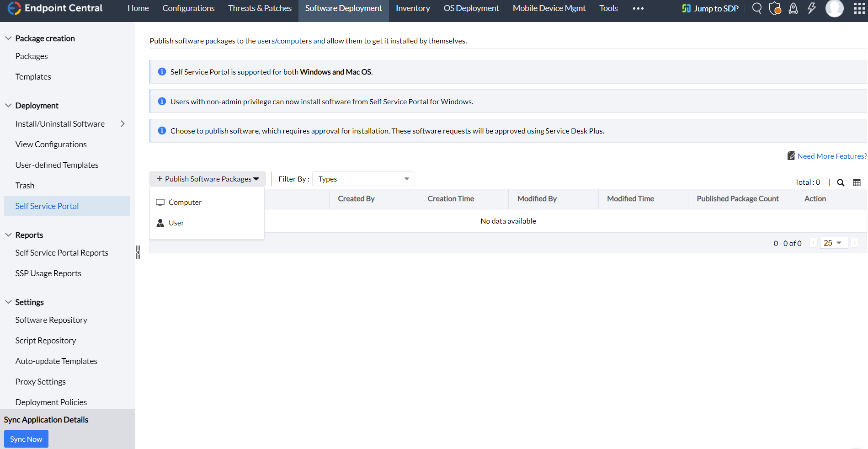868x449 pixels.
Task: Click the previous page arrow in pagination
Action: click(x=814, y=243)
